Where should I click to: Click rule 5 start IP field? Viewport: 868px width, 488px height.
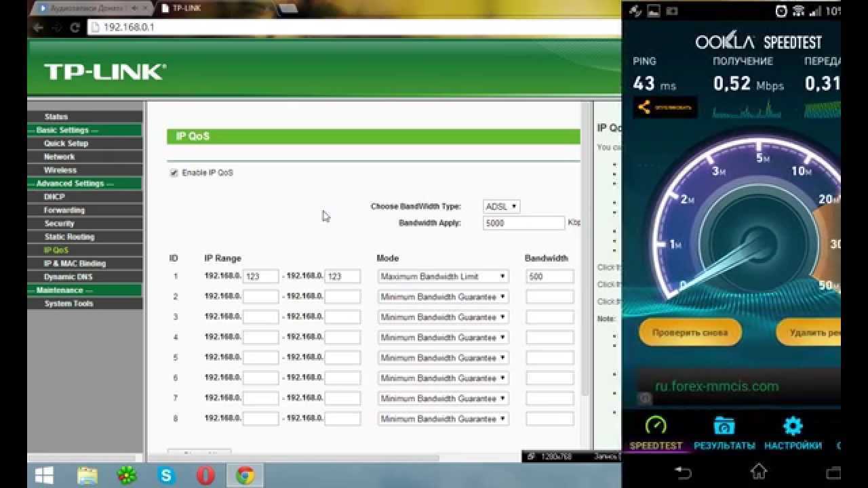coord(261,358)
